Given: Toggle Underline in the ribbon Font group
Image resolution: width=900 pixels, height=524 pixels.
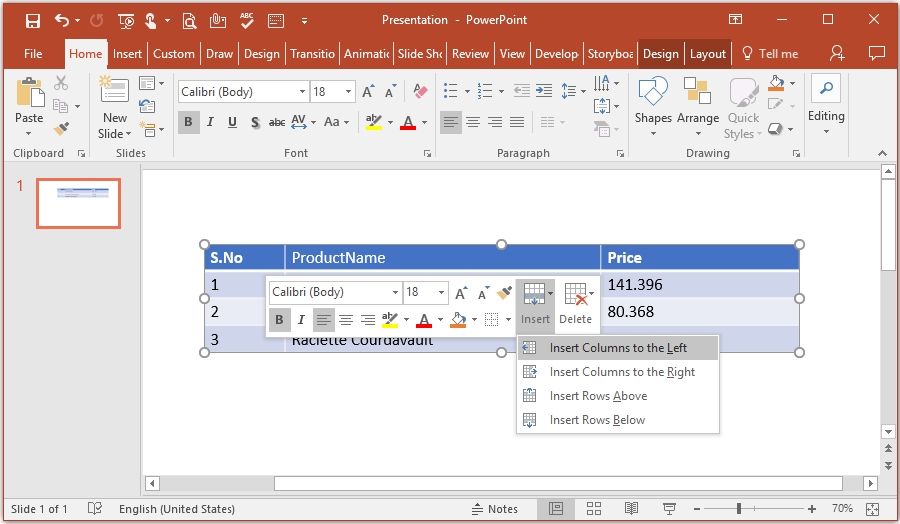Looking at the screenshot, I should 232,123.
